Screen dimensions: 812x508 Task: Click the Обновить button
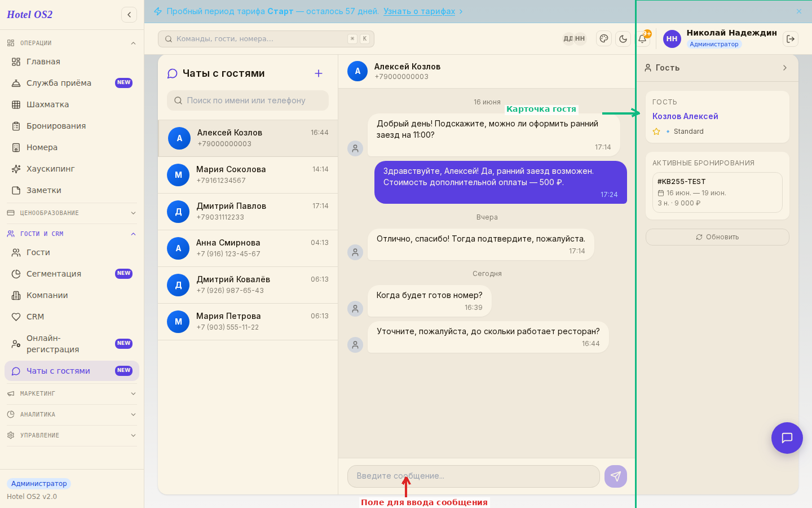click(717, 237)
